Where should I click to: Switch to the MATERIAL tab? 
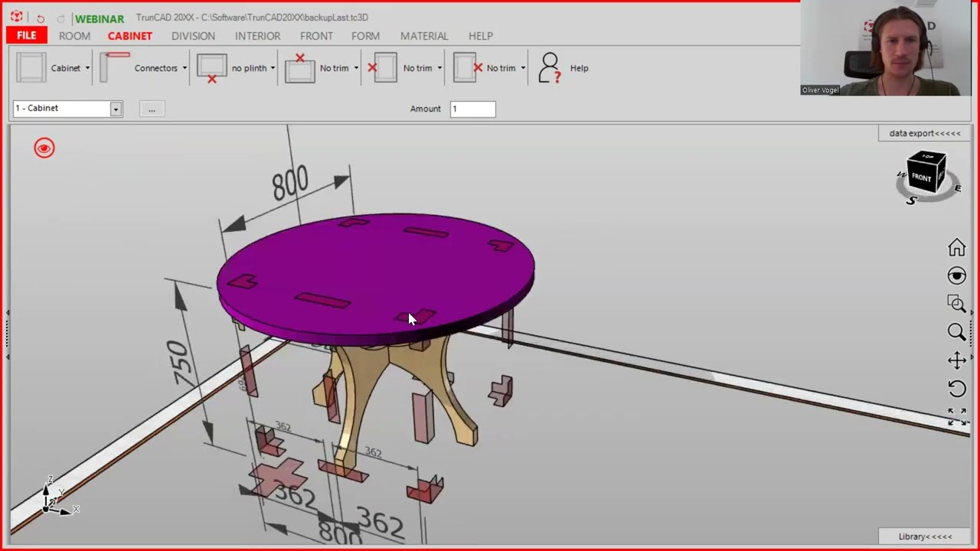[424, 36]
